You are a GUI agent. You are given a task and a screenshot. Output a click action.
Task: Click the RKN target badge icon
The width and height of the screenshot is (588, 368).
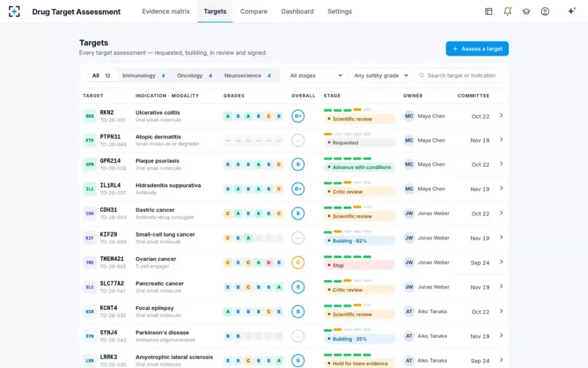pyautogui.click(x=90, y=116)
